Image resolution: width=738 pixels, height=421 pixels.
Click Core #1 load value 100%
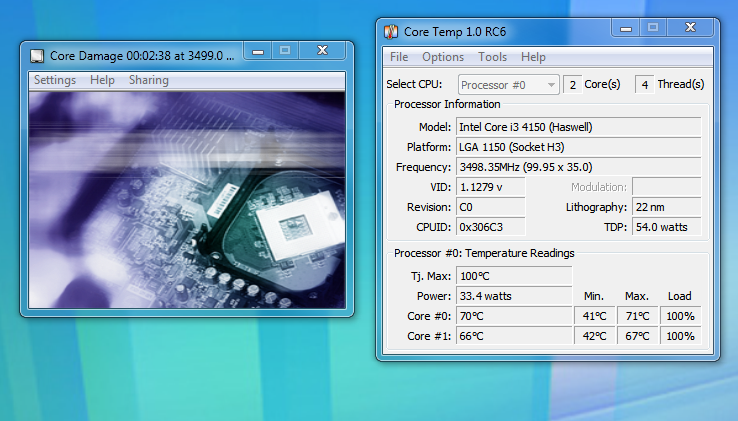tap(681, 336)
